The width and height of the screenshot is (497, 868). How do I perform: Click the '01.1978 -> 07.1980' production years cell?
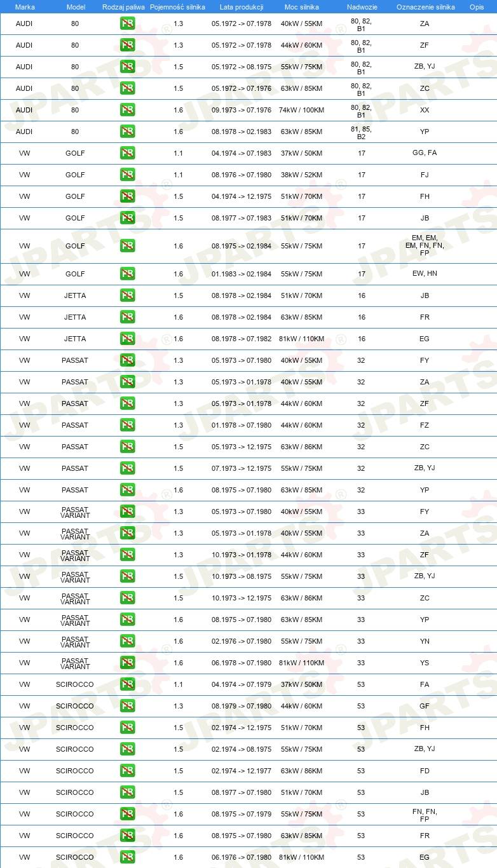tap(242, 425)
